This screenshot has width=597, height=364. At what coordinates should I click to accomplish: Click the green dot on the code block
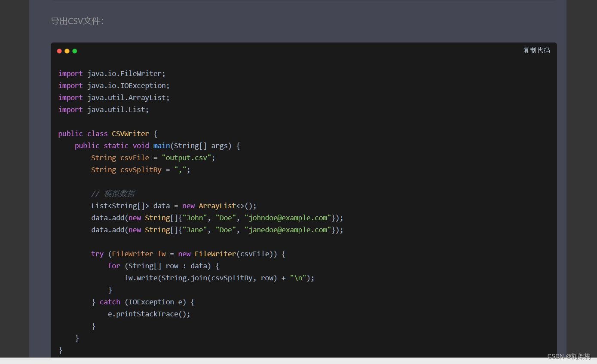pyautogui.click(x=75, y=51)
